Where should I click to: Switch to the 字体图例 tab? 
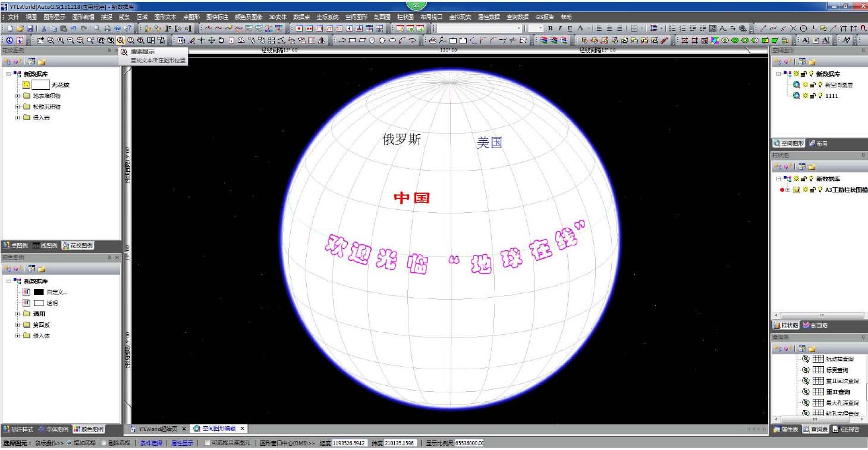[53, 429]
